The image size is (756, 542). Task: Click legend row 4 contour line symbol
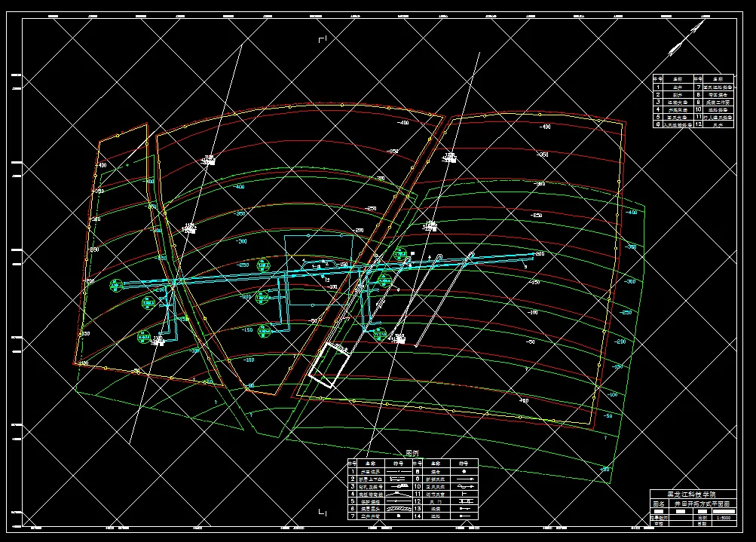[398, 493]
